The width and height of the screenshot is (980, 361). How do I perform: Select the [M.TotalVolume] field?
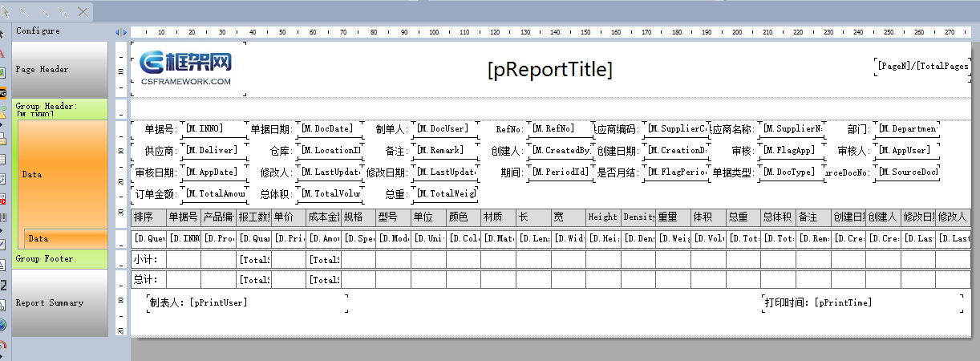pyautogui.click(x=330, y=193)
